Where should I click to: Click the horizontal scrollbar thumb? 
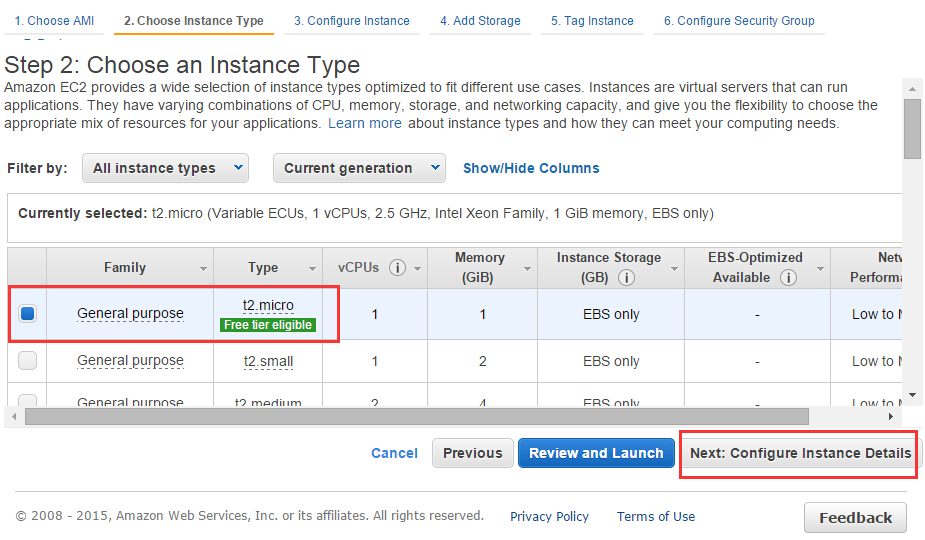(416, 417)
